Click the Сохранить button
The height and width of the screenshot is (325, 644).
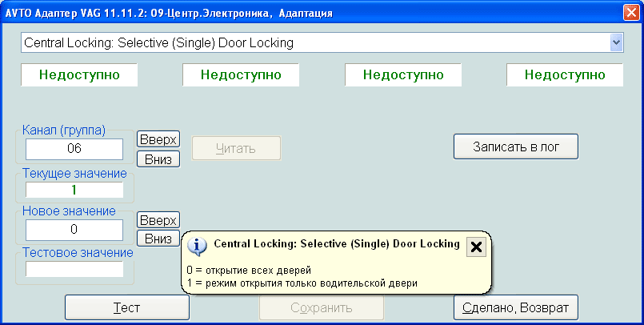[x=321, y=307]
